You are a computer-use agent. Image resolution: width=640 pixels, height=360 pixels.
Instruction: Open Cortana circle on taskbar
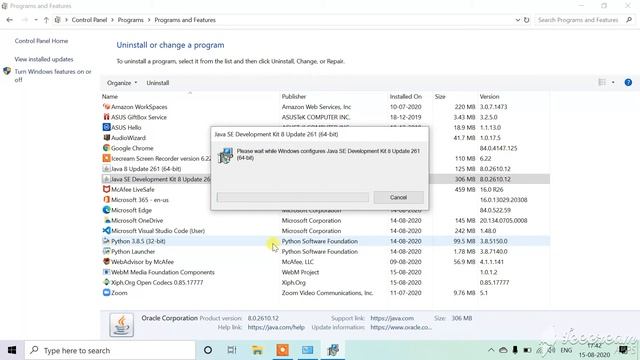point(208,350)
